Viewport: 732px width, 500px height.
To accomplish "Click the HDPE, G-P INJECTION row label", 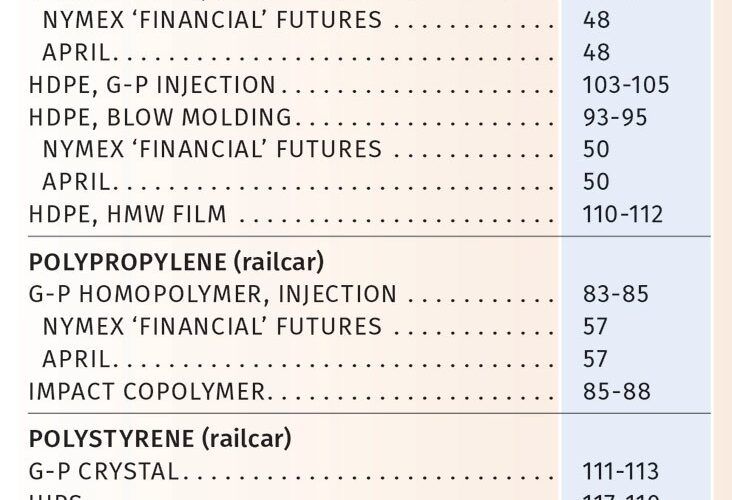I will [152, 85].
